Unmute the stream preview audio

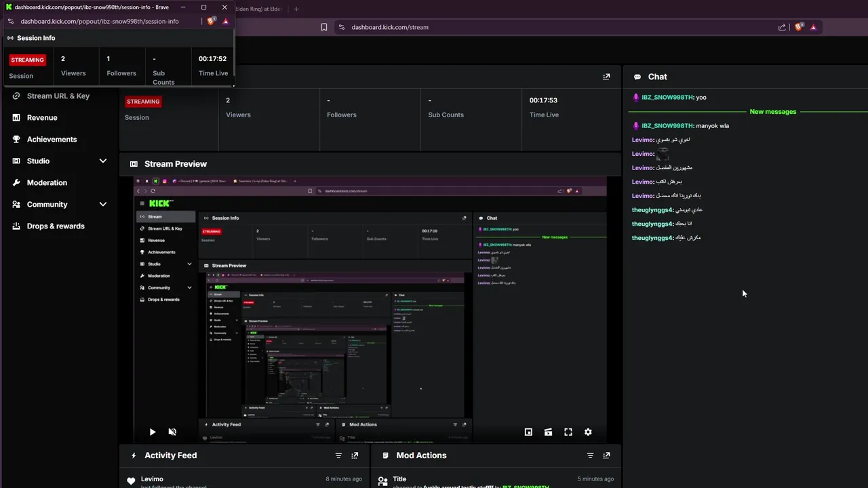tap(172, 432)
